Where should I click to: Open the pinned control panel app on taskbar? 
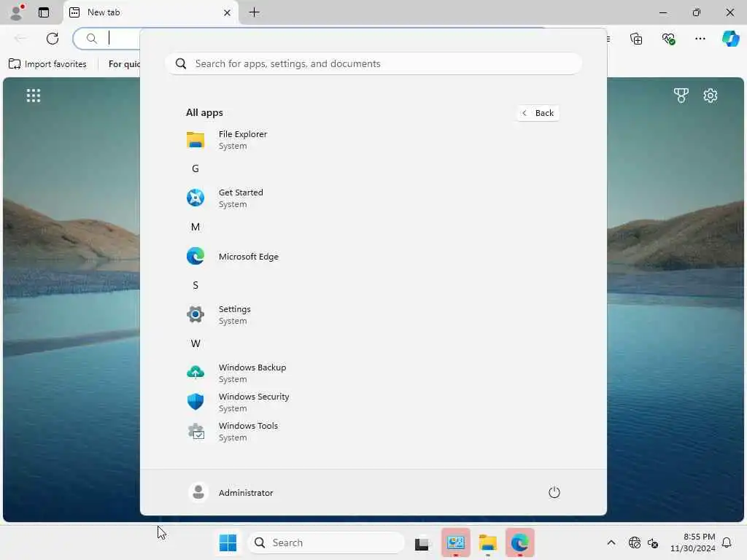(x=456, y=542)
